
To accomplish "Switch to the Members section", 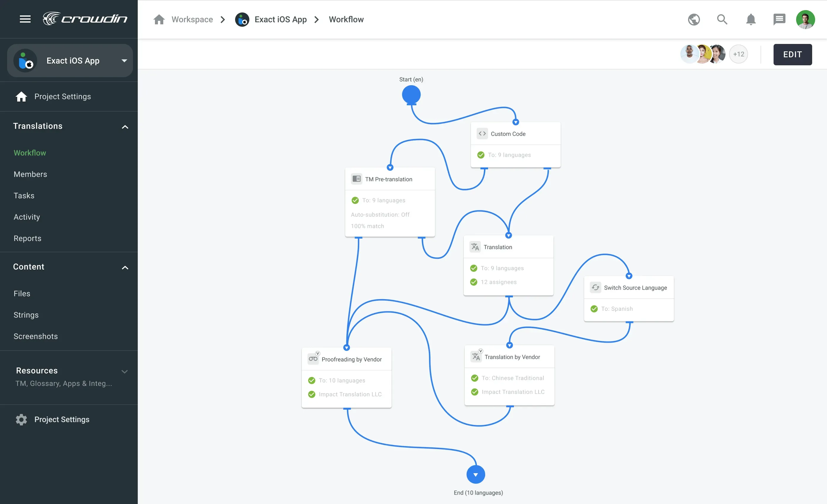I will pyautogui.click(x=30, y=174).
